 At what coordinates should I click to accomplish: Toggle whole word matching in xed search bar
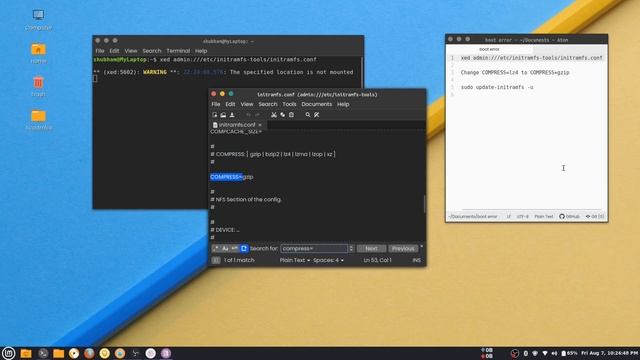point(235,248)
